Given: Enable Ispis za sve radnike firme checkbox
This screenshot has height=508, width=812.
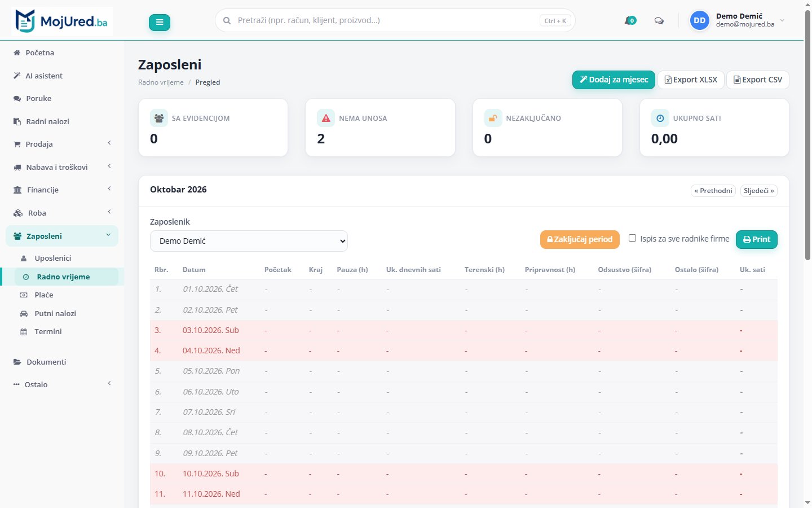Looking at the screenshot, I should [x=633, y=238].
